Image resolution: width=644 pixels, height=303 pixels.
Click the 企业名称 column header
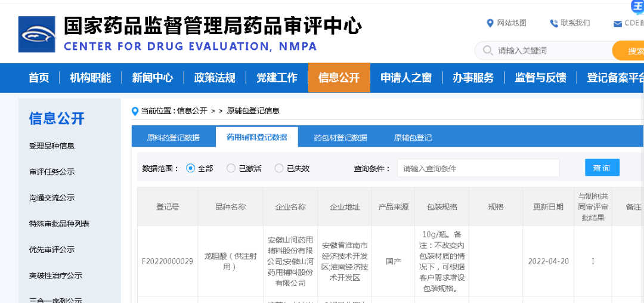[290, 207]
